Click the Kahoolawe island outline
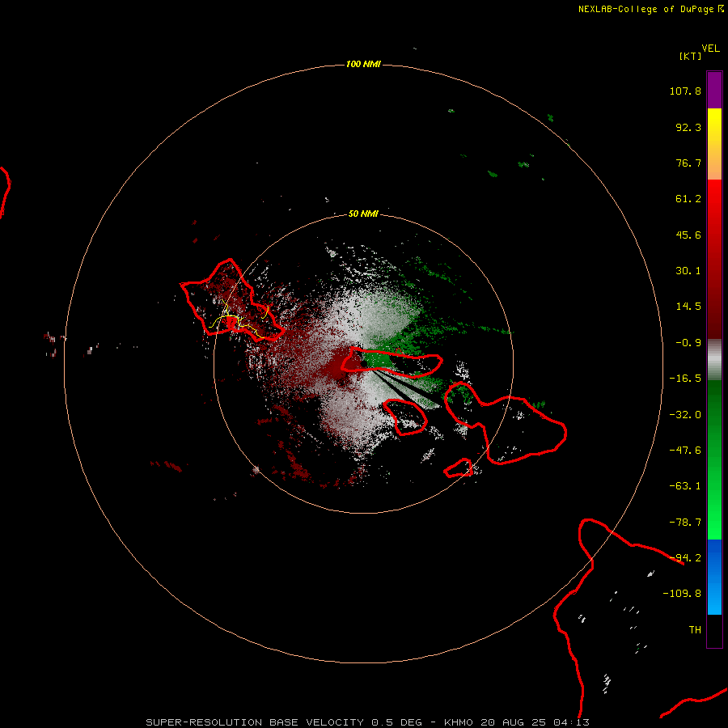 click(x=459, y=468)
